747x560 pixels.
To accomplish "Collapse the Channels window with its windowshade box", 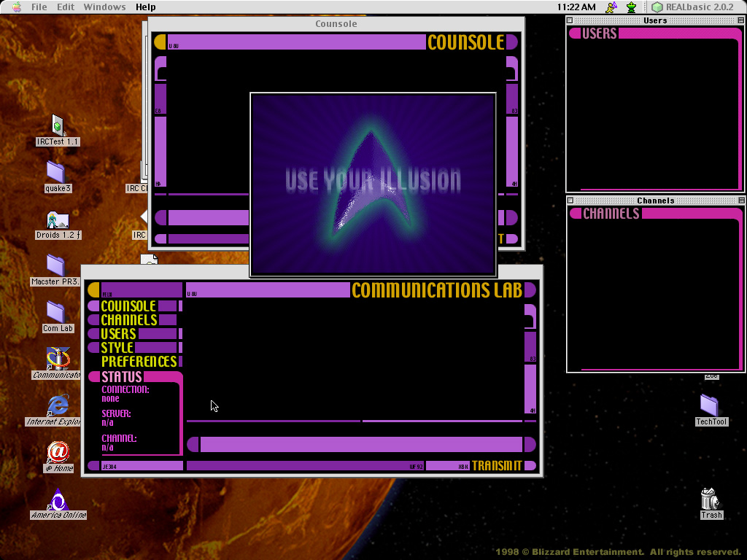I will [741, 201].
